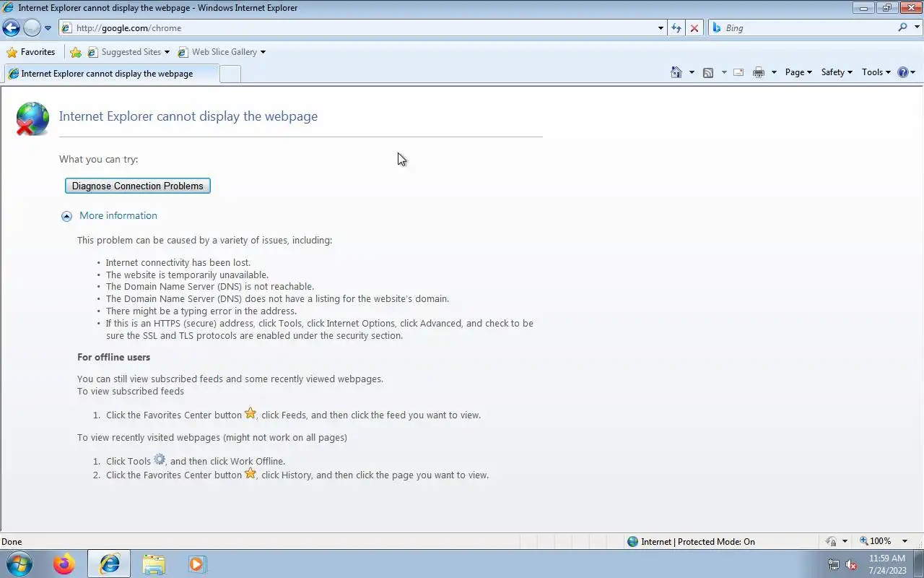Click the Home icon in command bar
924x578 pixels.
676,72
